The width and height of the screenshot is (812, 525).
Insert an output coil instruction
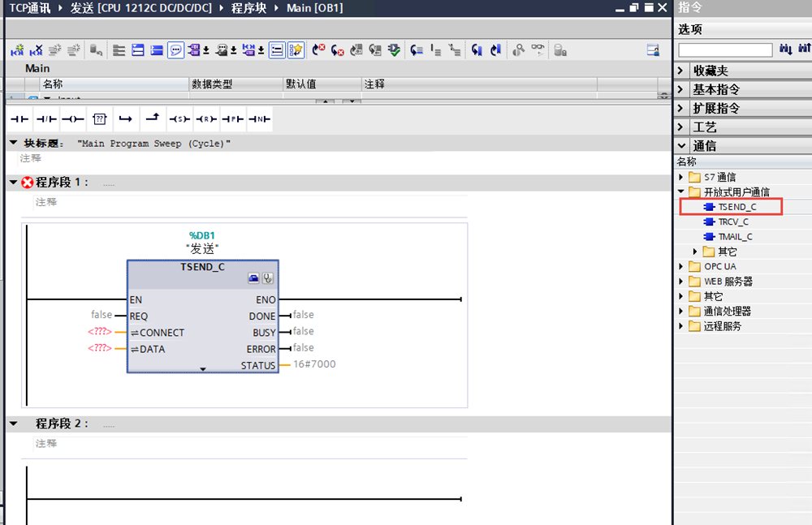pos(73,119)
